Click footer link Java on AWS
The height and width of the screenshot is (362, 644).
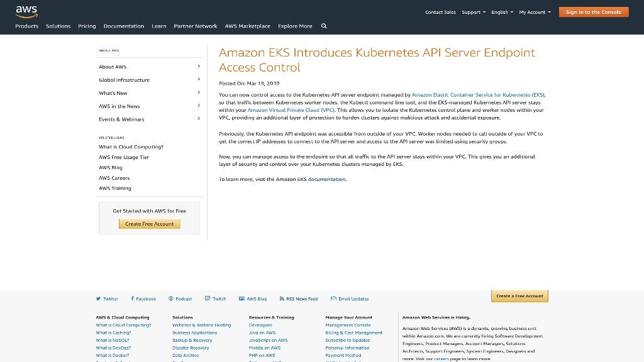coord(262,333)
